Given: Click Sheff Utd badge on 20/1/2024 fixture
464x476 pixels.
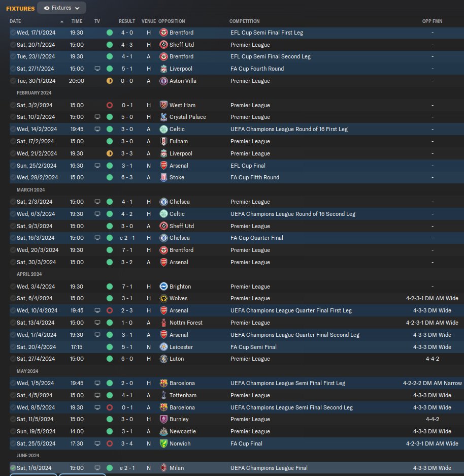Looking at the screenshot, I should [163, 45].
